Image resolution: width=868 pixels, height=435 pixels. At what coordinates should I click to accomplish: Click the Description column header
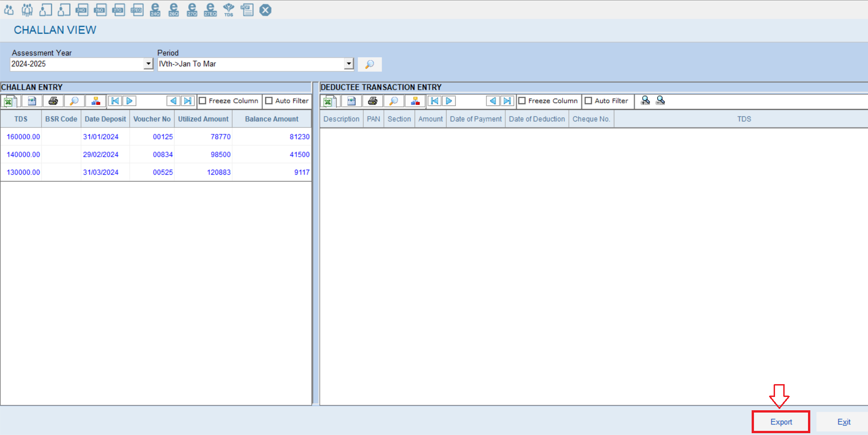pos(341,119)
